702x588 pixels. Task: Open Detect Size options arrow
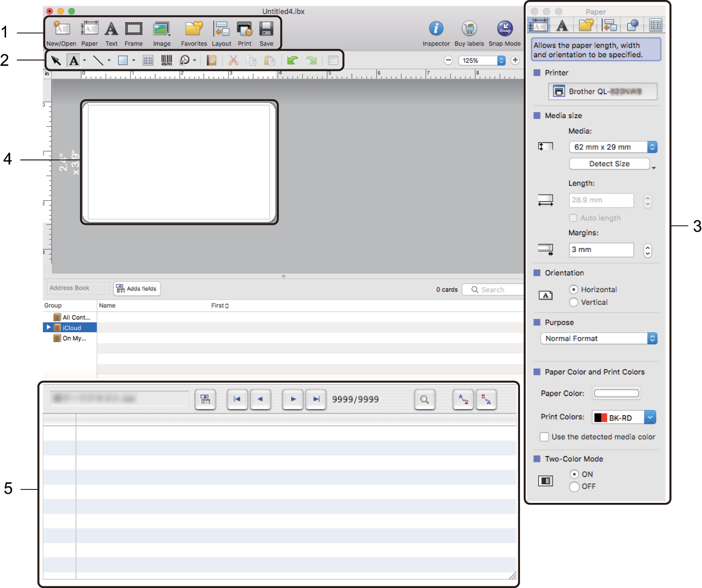(x=654, y=168)
